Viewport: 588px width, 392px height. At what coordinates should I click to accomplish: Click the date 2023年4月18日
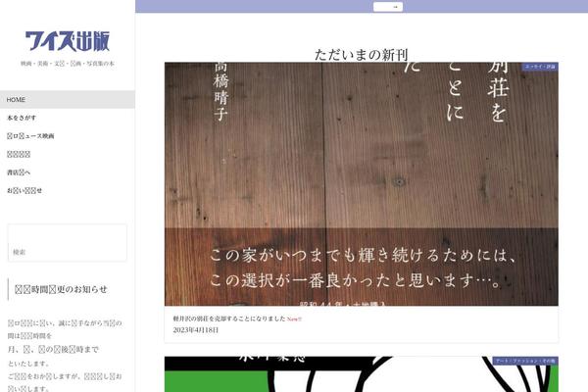[x=195, y=330]
